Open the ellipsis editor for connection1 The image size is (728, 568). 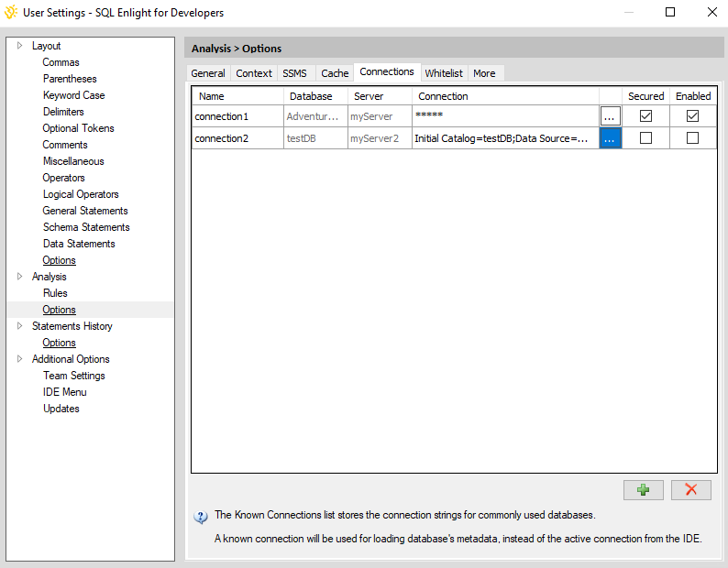click(610, 116)
